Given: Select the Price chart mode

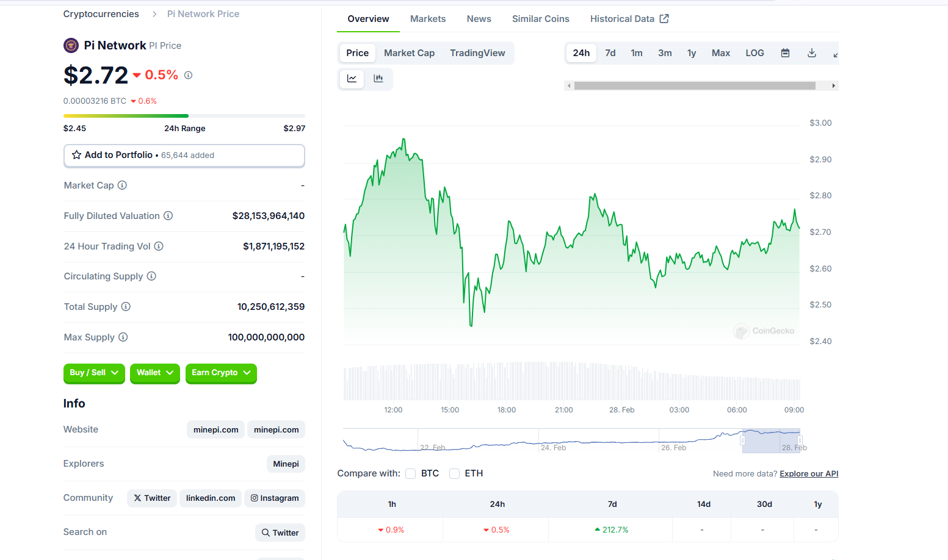Looking at the screenshot, I should pos(357,53).
